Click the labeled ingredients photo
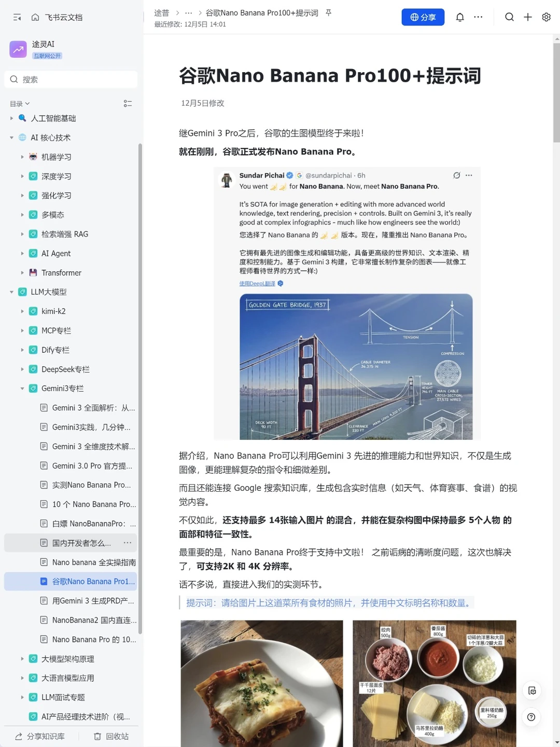The width and height of the screenshot is (560, 747). pyautogui.click(x=435, y=684)
